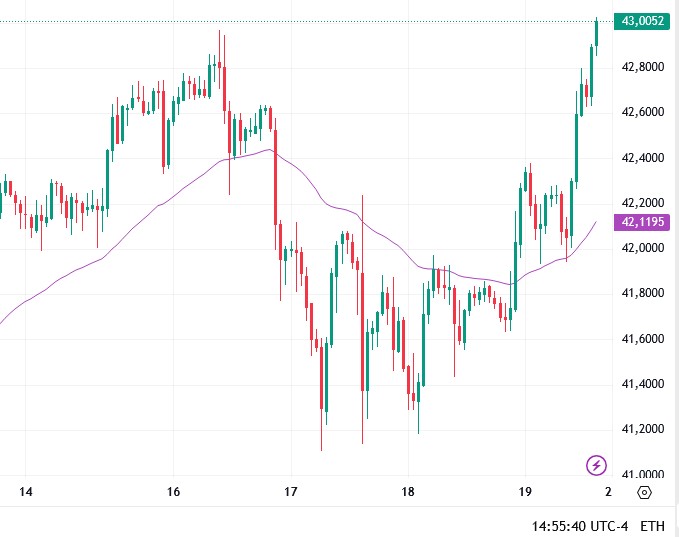Click date label 14 on time axis
The image size is (679, 537).
(x=26, y=492)
